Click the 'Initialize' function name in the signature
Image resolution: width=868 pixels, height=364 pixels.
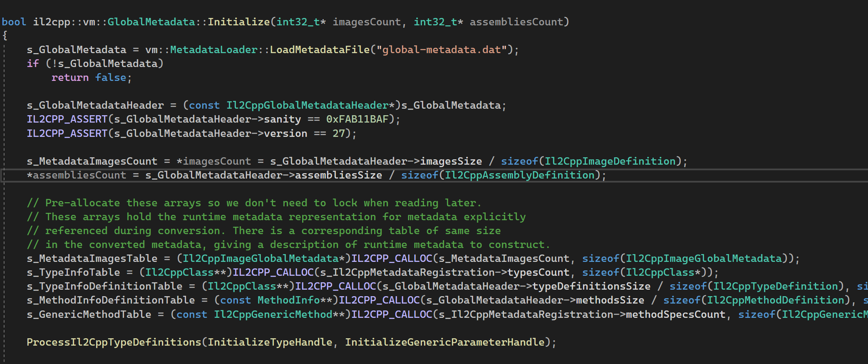(x=239, y=22)
